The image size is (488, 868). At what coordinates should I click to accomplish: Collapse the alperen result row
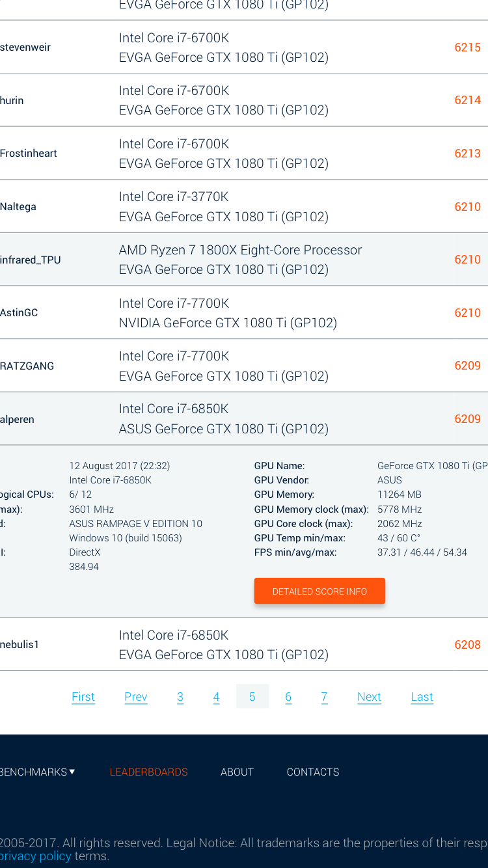tap(244, 418)
